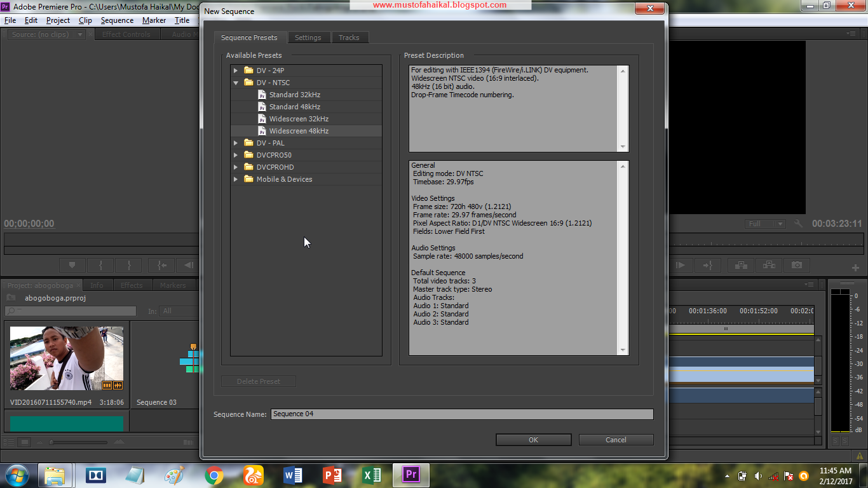This screenshot has height=488, width=868.
Task: Open the Timeline panel menu icon
Action: coord(809,285)
